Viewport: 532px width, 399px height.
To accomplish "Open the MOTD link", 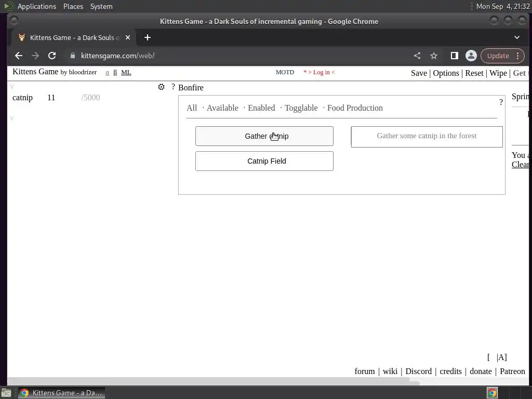I will [x=285, y=72].
